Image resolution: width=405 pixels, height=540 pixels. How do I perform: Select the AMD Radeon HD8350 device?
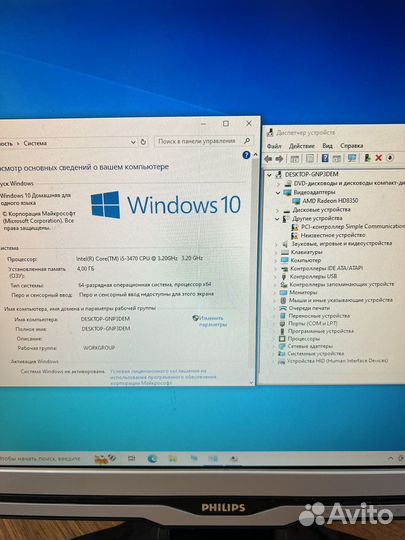(330, 201)
